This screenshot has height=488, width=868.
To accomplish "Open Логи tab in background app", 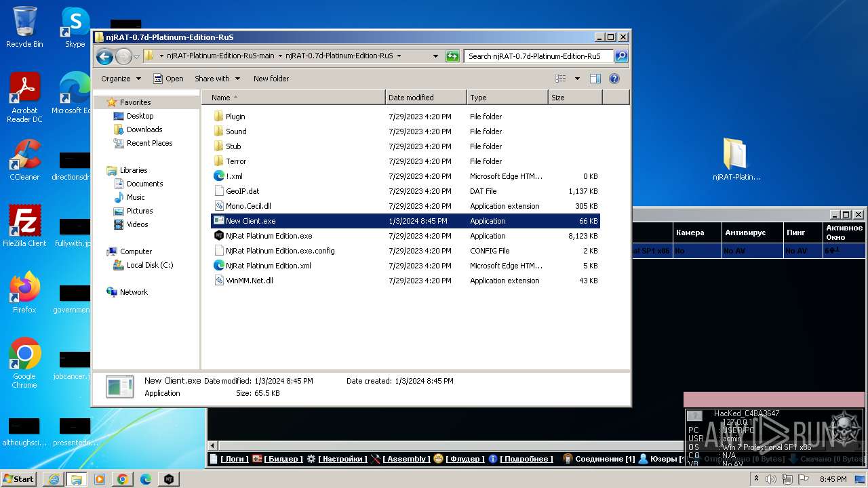I will point(229,459).
